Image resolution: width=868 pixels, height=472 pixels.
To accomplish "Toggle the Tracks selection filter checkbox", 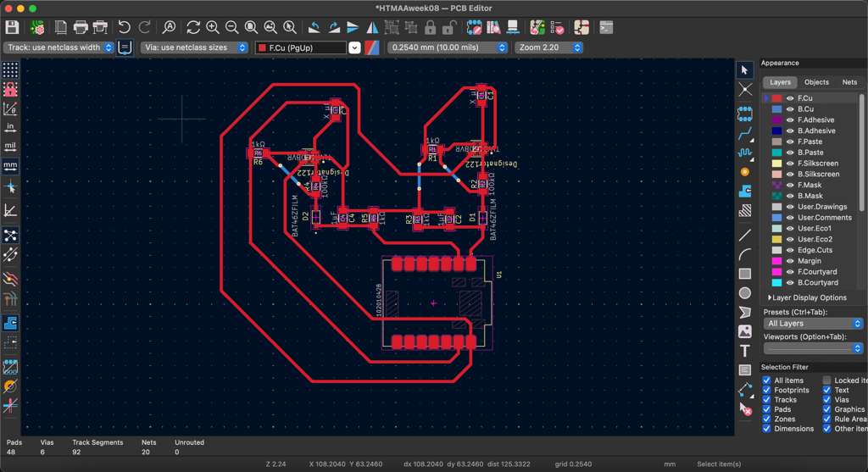I will coord(767,400).
